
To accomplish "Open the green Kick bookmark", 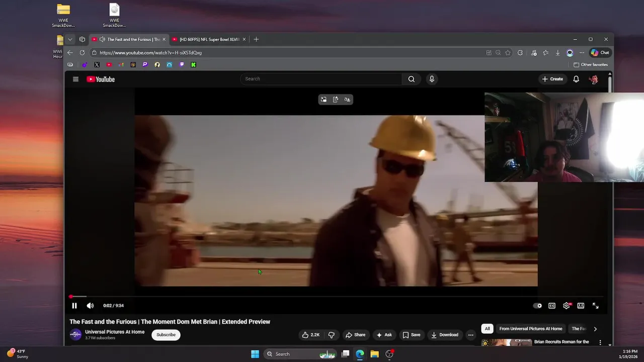I will click(193, 64).
